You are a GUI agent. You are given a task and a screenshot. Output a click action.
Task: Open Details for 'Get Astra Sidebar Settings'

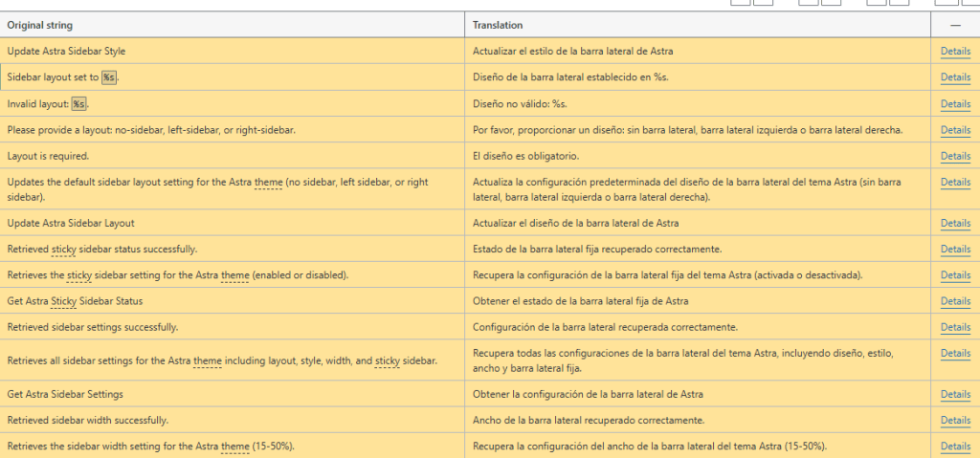(954, 394)
